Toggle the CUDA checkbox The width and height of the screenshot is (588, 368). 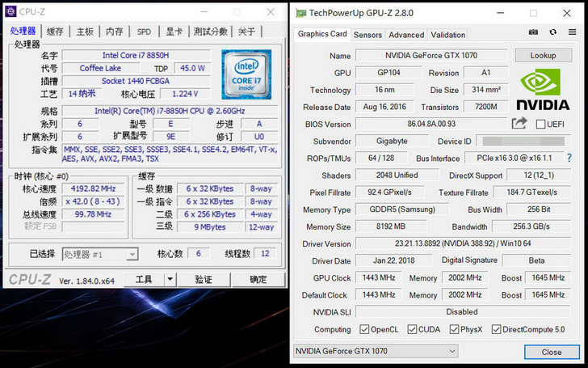[413, 329]
